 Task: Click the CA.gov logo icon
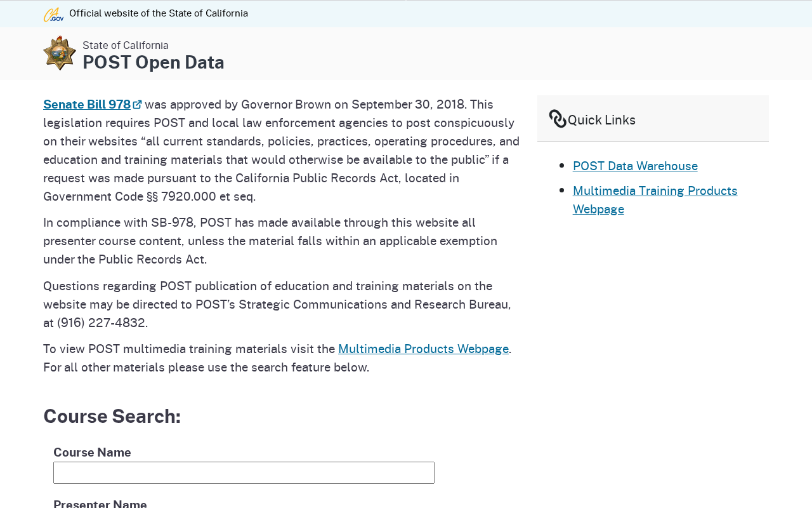pyautogui.click(x=53, y=14)
